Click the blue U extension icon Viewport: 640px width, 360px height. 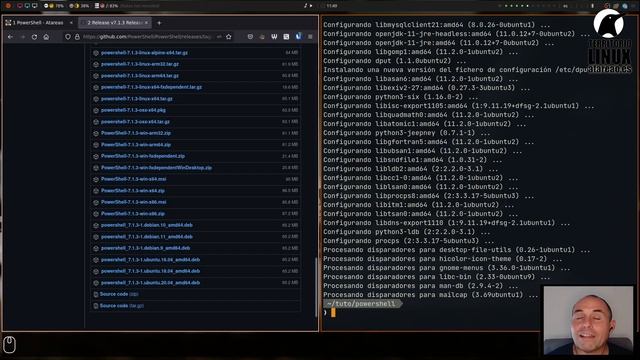click(298, 36)
